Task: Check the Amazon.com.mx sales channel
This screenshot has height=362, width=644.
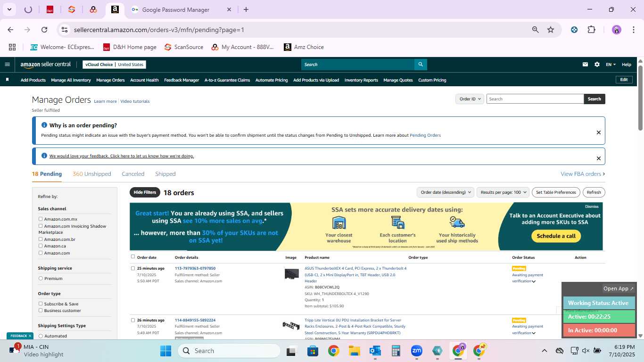Action: click(x=41, y=219)
